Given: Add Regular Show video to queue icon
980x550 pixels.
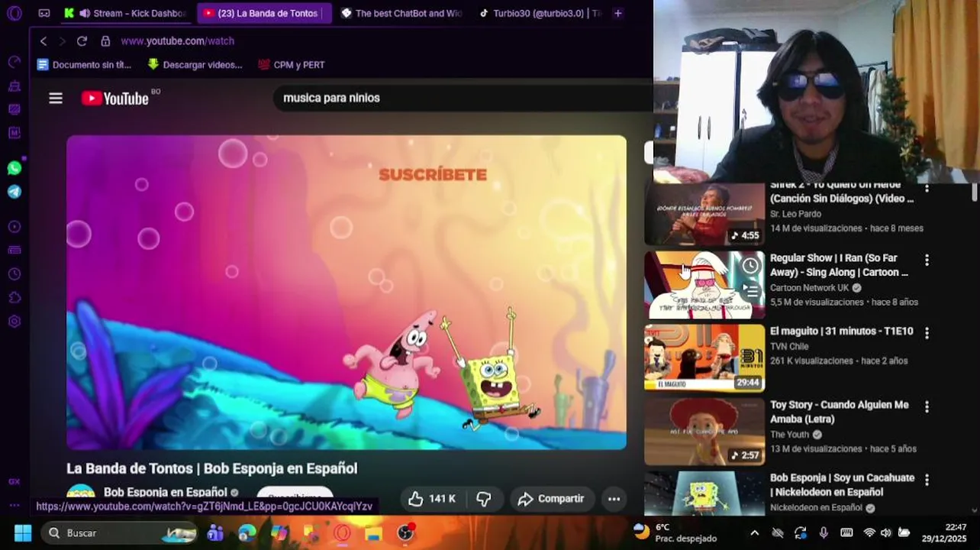Looking at the screenshot, I should pyautogui.click(x=751, y=291).
